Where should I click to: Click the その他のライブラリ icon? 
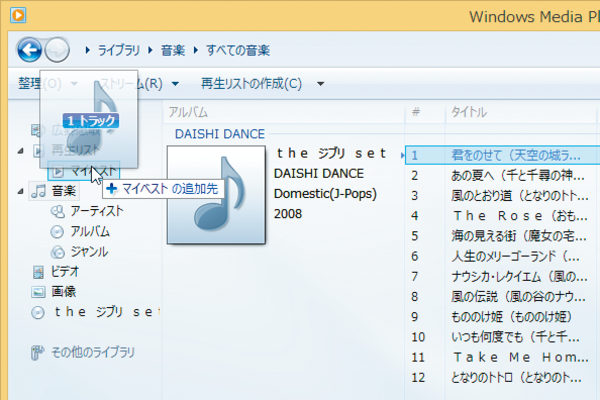[x=37, y=353]
